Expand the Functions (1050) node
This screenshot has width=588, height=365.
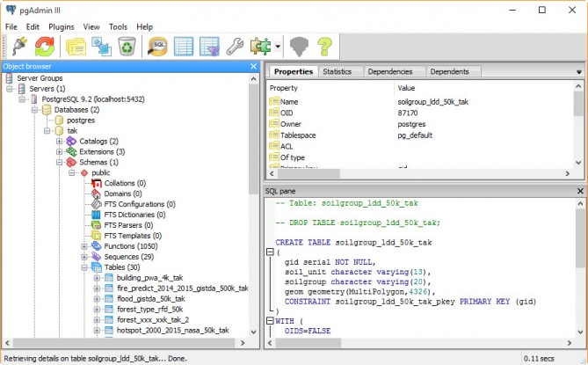tap(84, 246)
